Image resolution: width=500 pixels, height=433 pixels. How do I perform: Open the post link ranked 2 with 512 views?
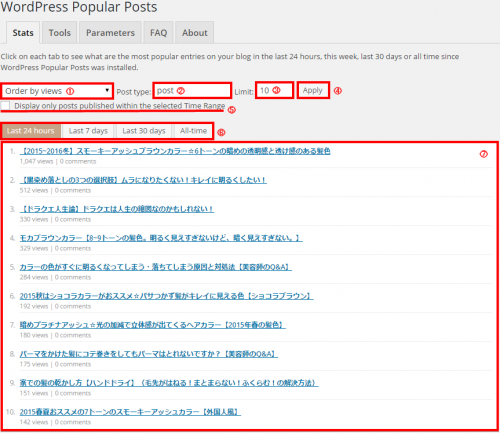pos(143,180)
